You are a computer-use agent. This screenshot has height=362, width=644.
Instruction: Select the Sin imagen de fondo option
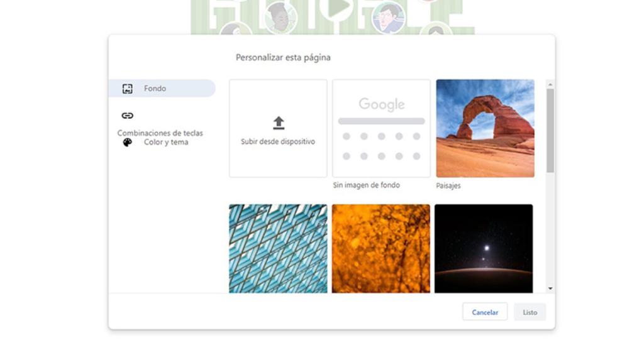pos(380,128)
